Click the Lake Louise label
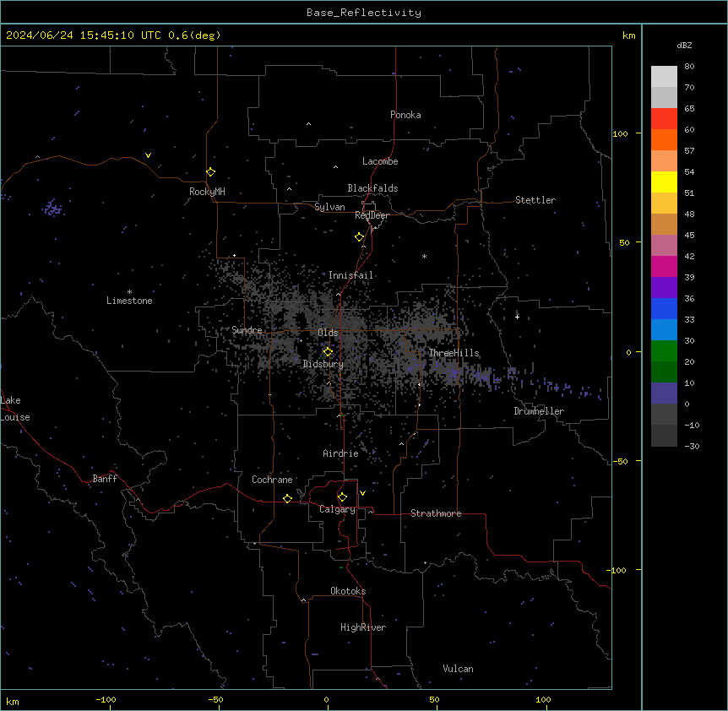This screenshot has width=728, height=711. tap(15, 409)
